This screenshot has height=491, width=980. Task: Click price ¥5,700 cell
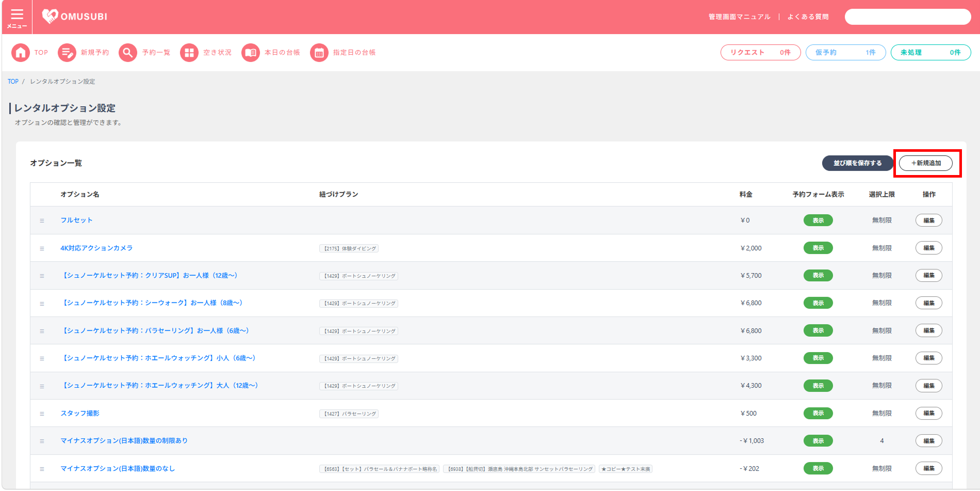(x=751, y=276)
